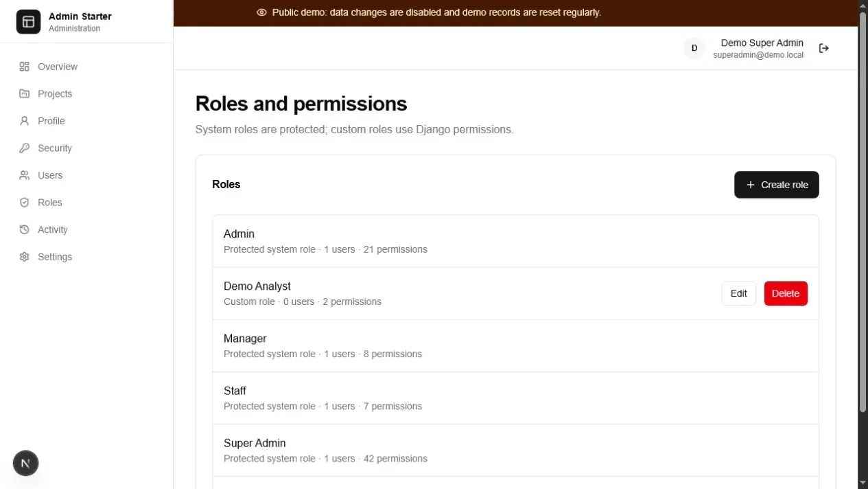
Task: Click the Roles shield icon in sidebar
Action: pos(25,203)
